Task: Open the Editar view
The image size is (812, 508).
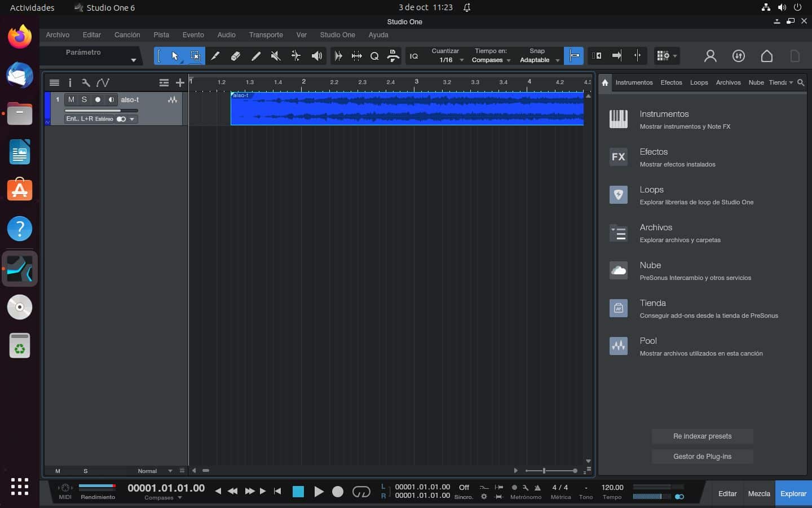Action: pos(727,494)
